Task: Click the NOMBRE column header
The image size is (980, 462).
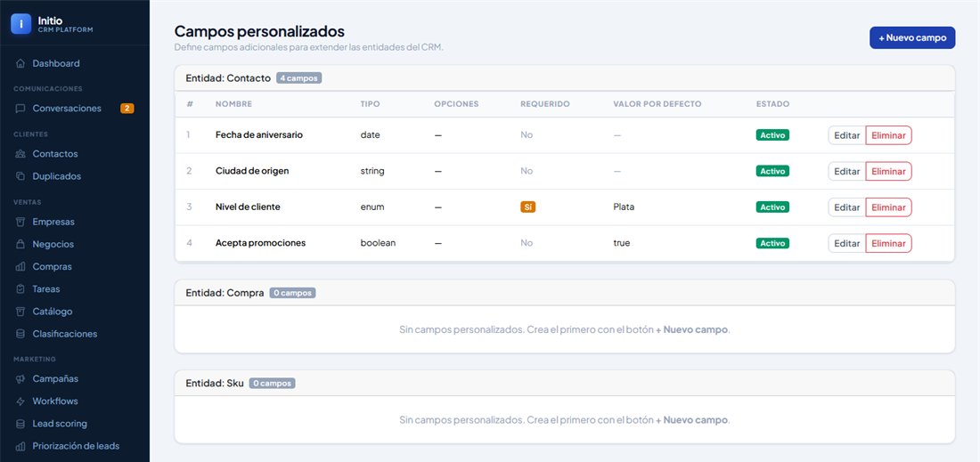Action: 233,104
